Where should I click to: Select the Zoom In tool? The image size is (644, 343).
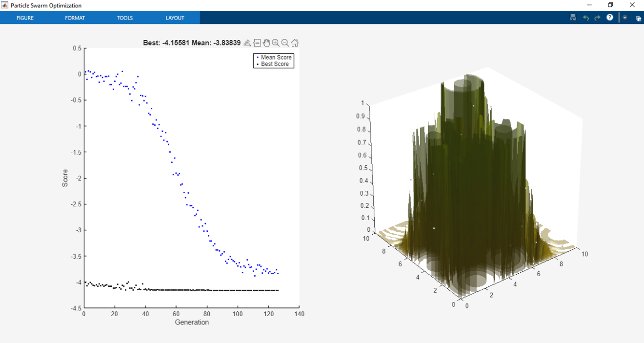click(x=276, y=42)
